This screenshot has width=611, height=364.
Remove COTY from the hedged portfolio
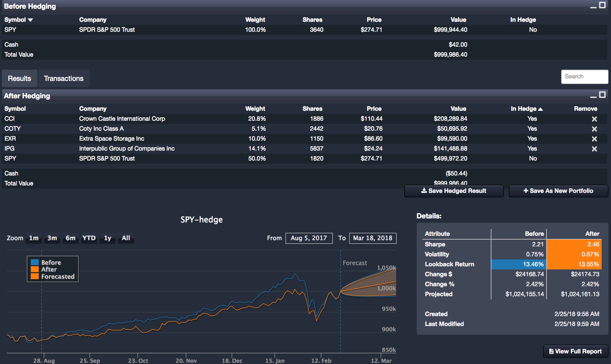click(594, 128)
